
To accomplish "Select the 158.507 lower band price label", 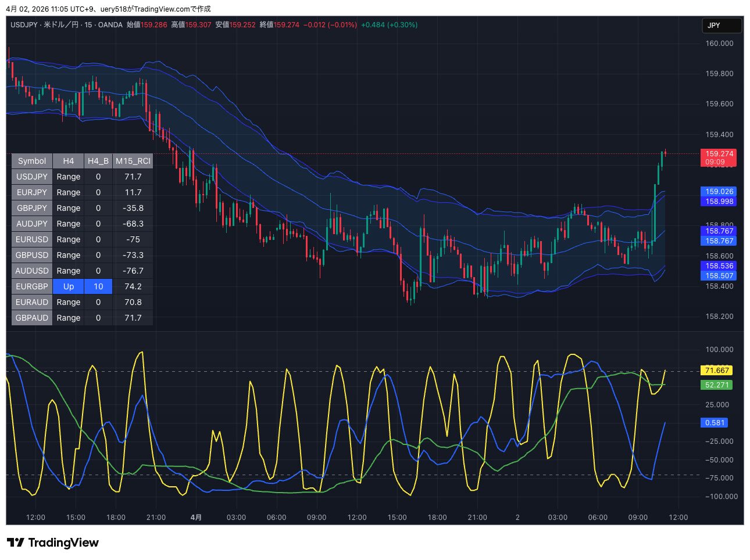I will click(x=719, y=276).
